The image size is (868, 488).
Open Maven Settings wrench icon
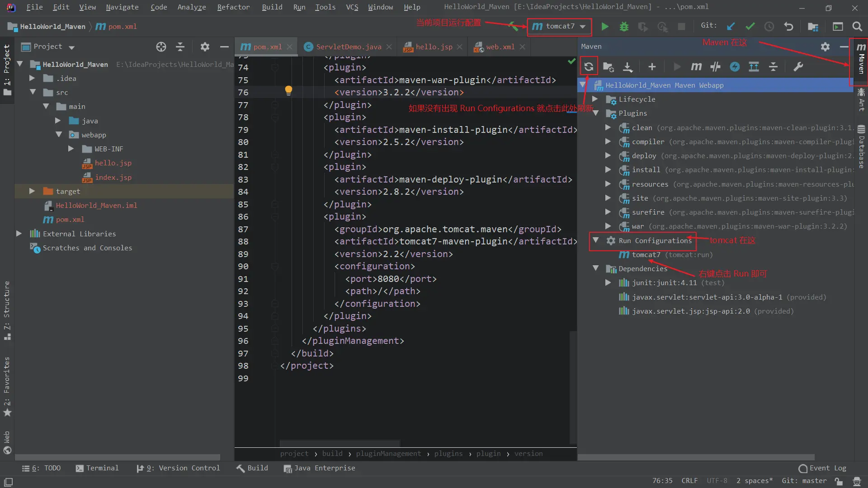[x=798, y=67]
